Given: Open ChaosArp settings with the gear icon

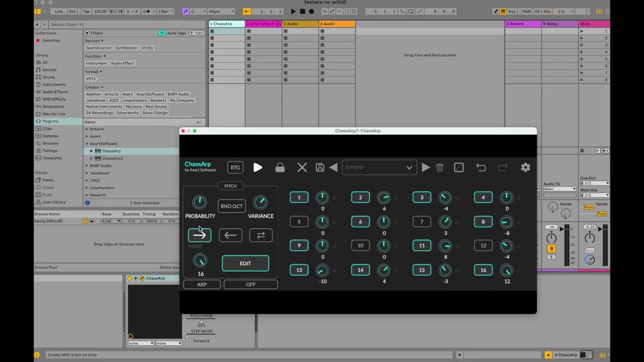Looking at the screenshot, I should tap(525, 167).
